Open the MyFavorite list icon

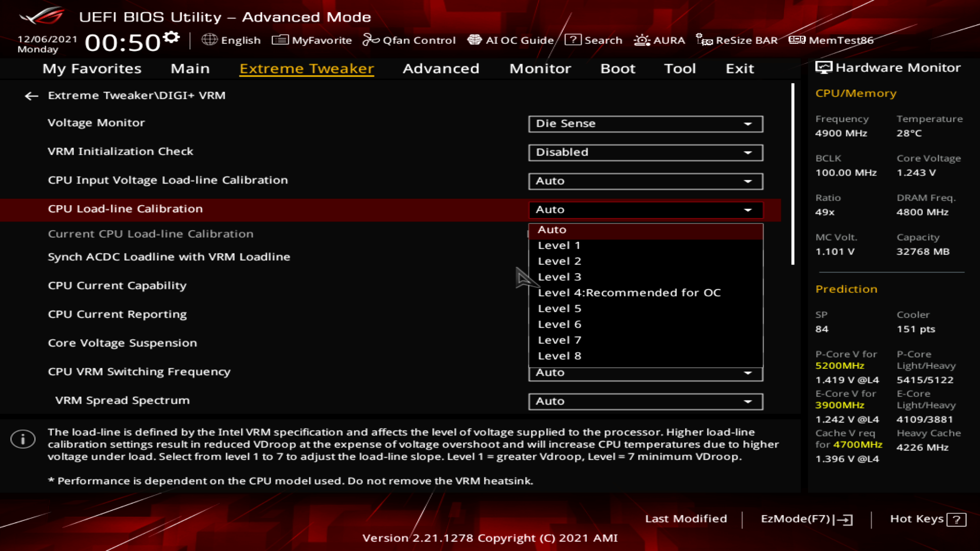point(280,40)
